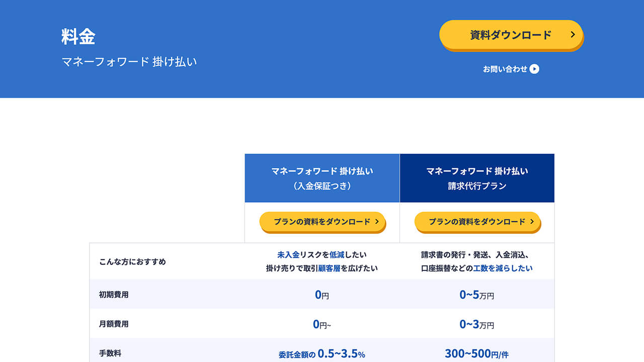Click 請求代行プラン's プランの資料をダウンロード button
Screen dimensions: 644x362
pos(477,222)
